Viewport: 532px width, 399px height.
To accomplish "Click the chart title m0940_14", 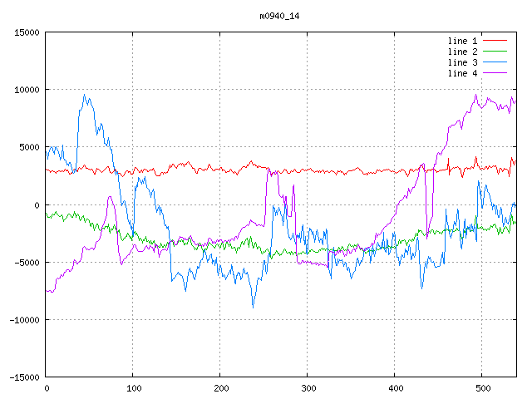I will (266, 16).
